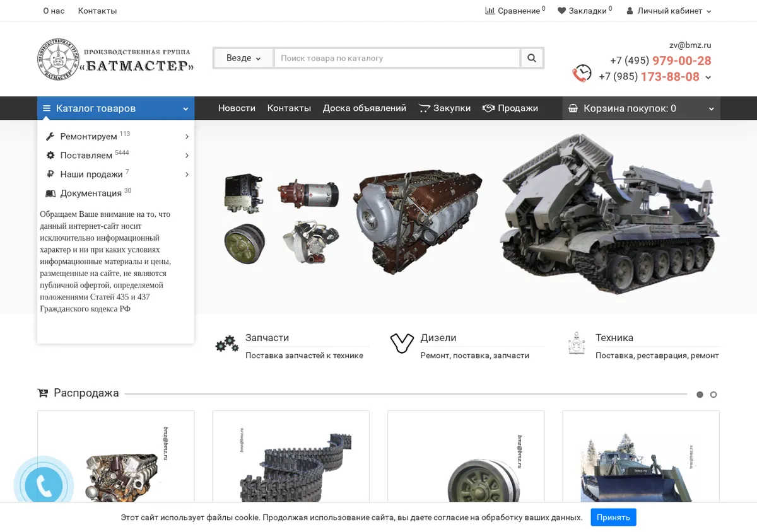Viewport: 757px width, 532px height.
Task: Click the floating phone callback icon
Action: [44, 486]
